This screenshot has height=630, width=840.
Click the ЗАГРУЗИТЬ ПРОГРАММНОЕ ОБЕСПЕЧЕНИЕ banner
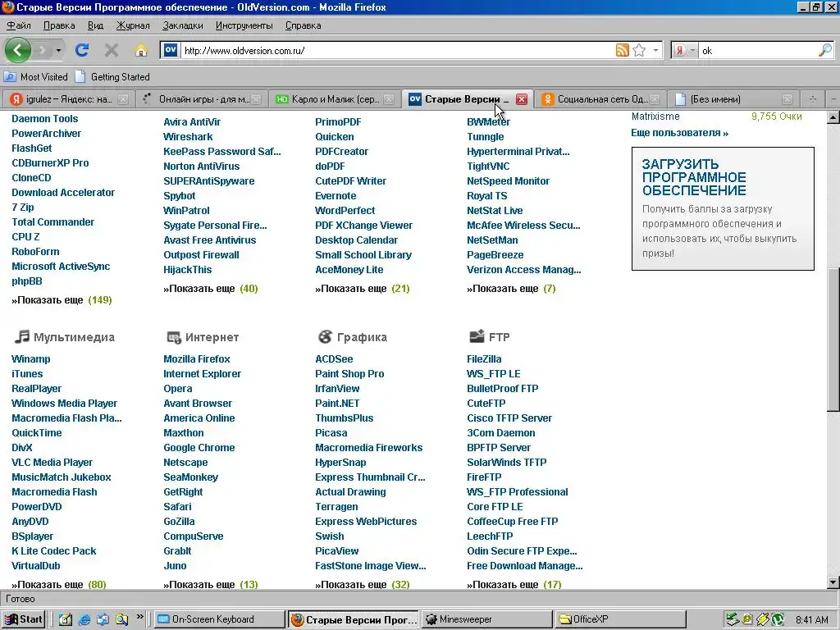(x=723, y=208)
